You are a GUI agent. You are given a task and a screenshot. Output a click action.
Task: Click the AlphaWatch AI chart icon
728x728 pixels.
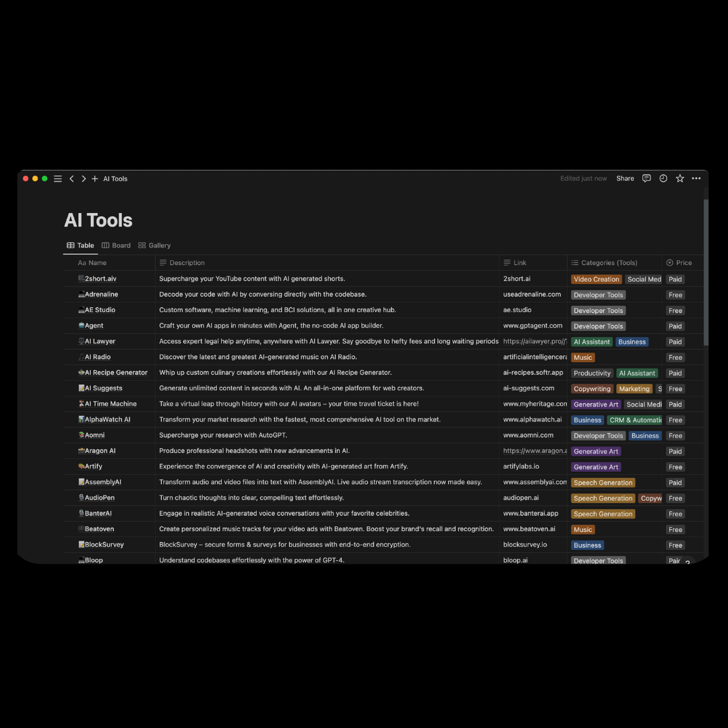(82, 419)
